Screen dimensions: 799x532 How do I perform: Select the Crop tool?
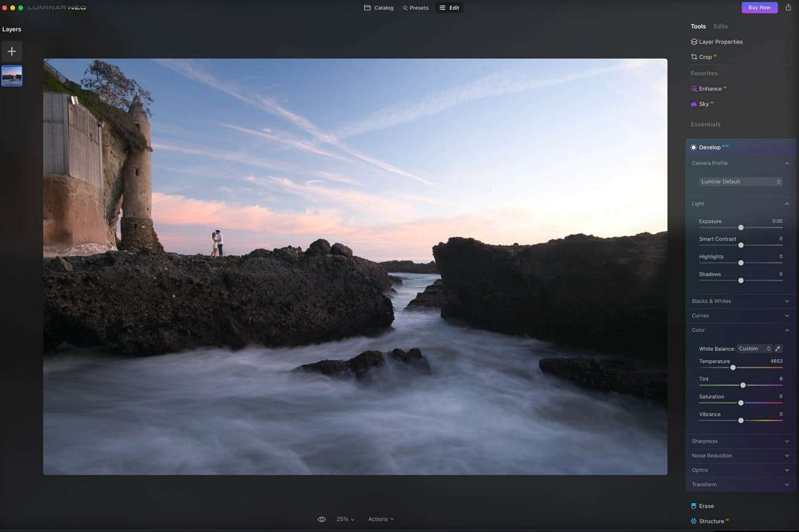705,57
